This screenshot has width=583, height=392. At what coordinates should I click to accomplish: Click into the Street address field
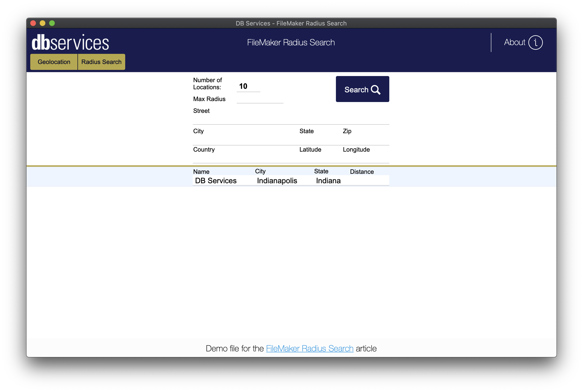pyautogui.click(x=291, y=119)
